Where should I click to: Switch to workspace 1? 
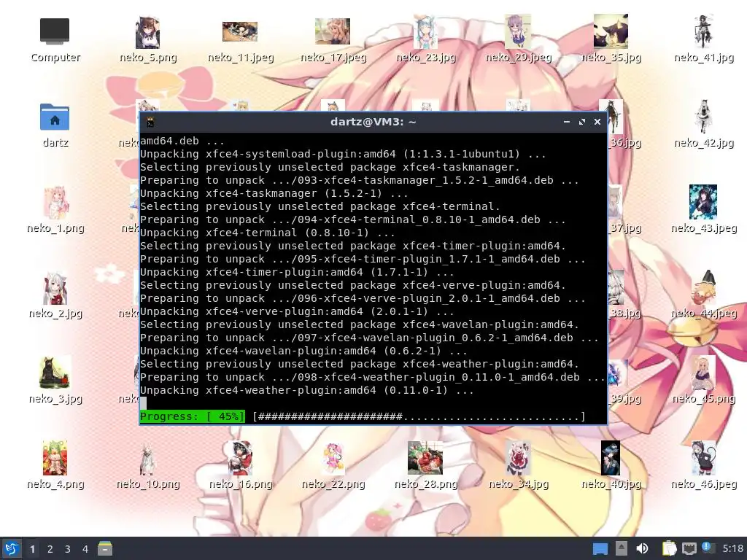tap(32, 549)
